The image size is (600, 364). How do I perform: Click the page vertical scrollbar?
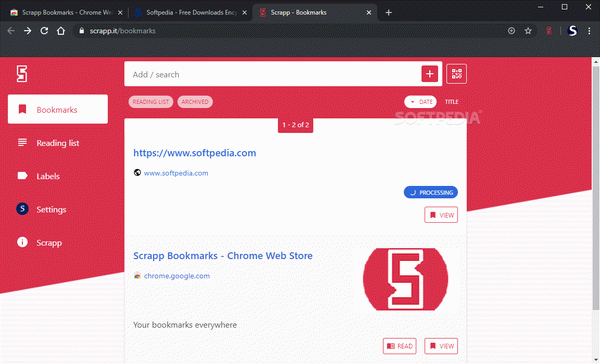[596, 188]
